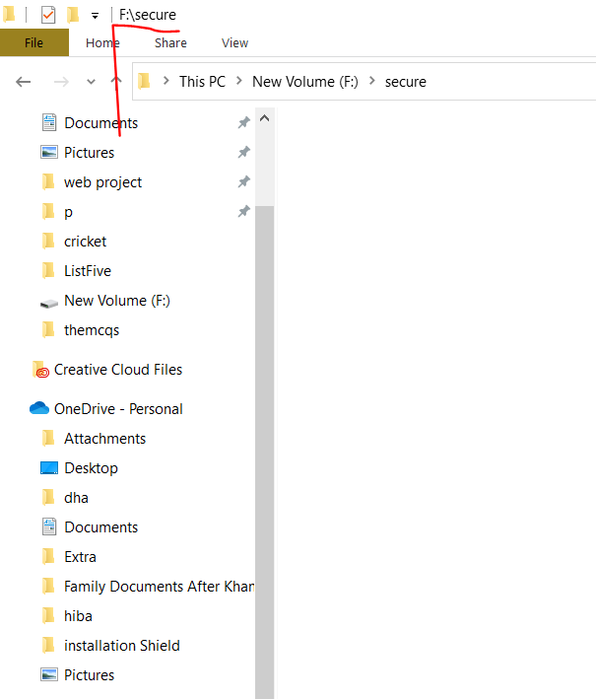Open the dha folder
The width and height of the screenshot is (596, 700).
(76, 498)
